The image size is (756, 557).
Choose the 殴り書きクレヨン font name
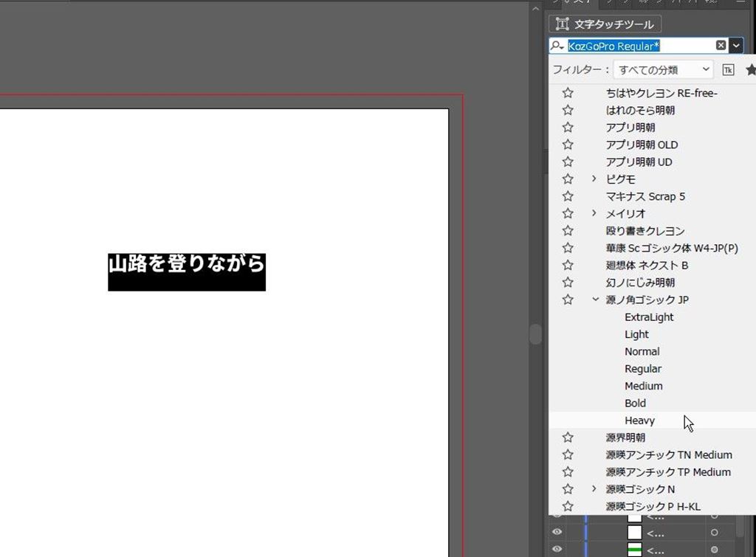(x=645, y=231)
